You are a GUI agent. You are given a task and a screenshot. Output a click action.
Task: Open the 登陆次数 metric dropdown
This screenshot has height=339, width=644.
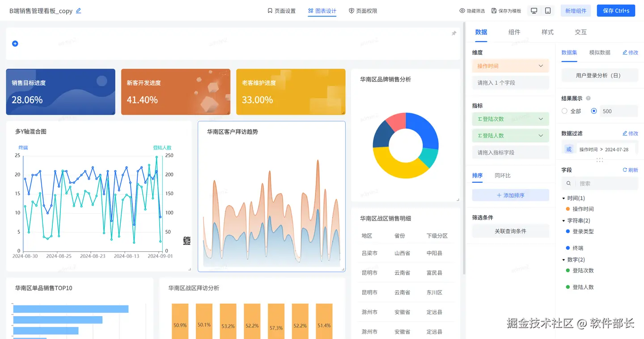[x=510, y=119]
